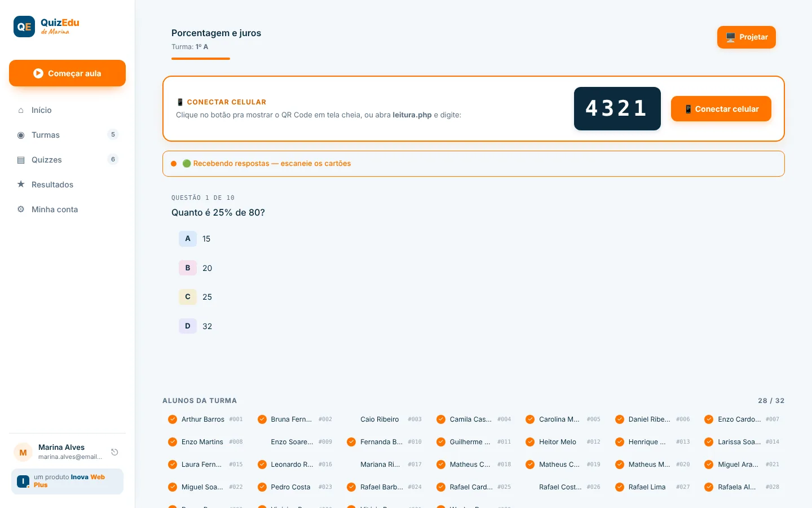Start the class with Começar aula
Image resolution: width=812 pixels, height=508 pixels.
point(67,73)
